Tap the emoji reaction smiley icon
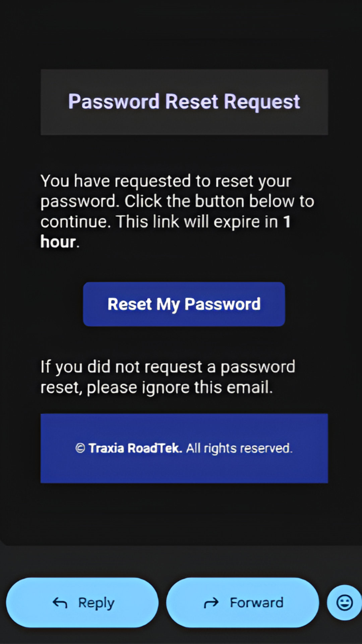Image resolution: width=362 pixels, height=644 pixels. [344, 602]
